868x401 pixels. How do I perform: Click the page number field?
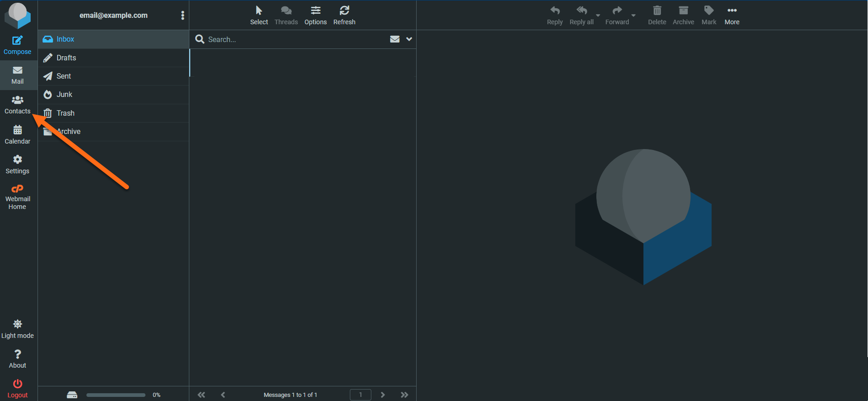coord(360,395)
